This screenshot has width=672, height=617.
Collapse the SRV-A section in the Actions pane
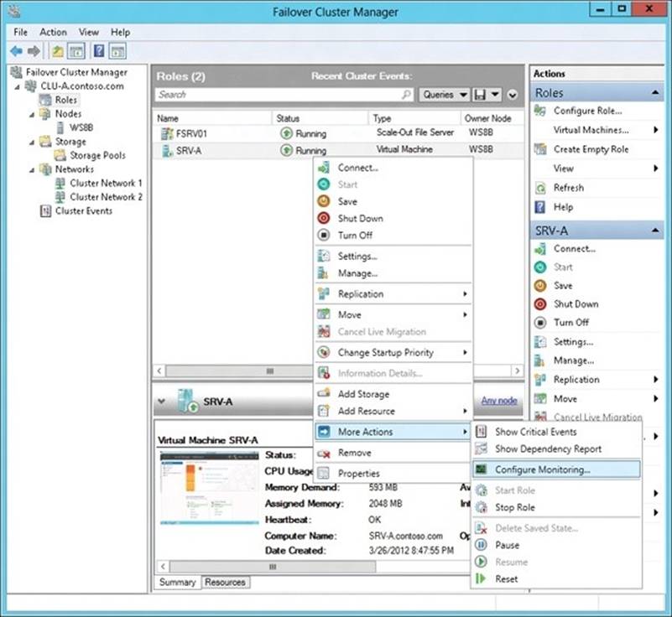(655, 231)
